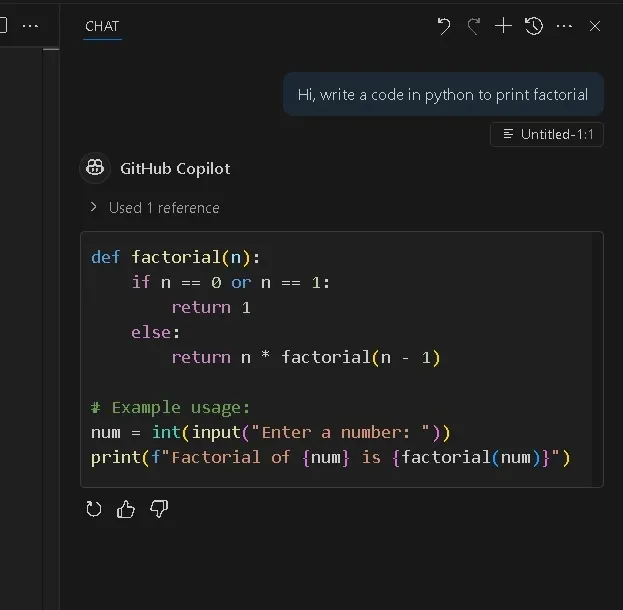623x610 pixels.
Task: Click the editor scrollbar thumb left of chat
Action: (51, 49)
